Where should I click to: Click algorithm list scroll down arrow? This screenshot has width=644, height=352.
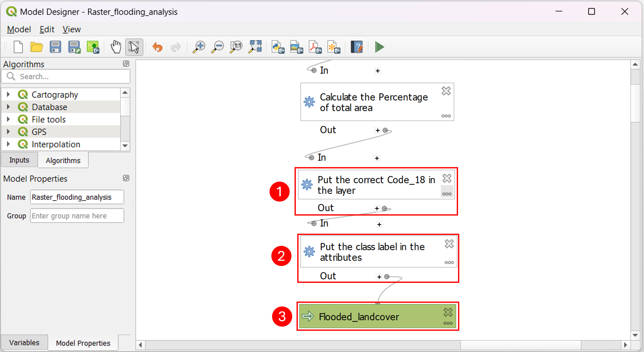click(125, 146)
